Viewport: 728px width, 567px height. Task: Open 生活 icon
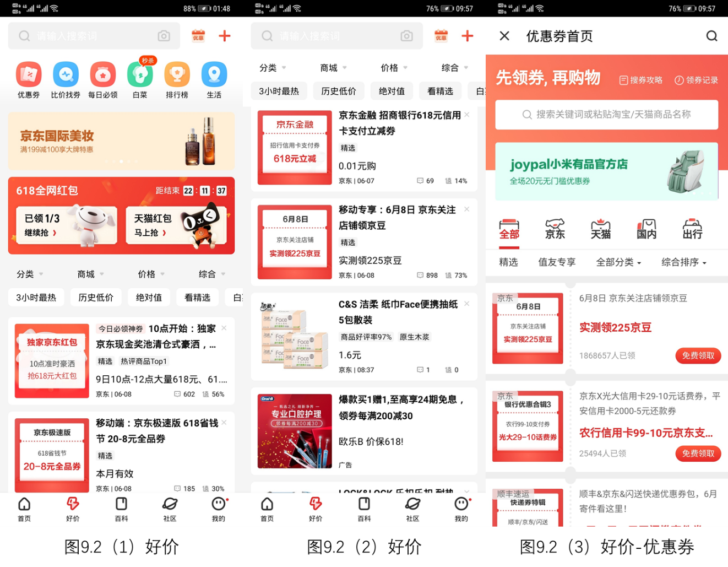tap(214, 80)
